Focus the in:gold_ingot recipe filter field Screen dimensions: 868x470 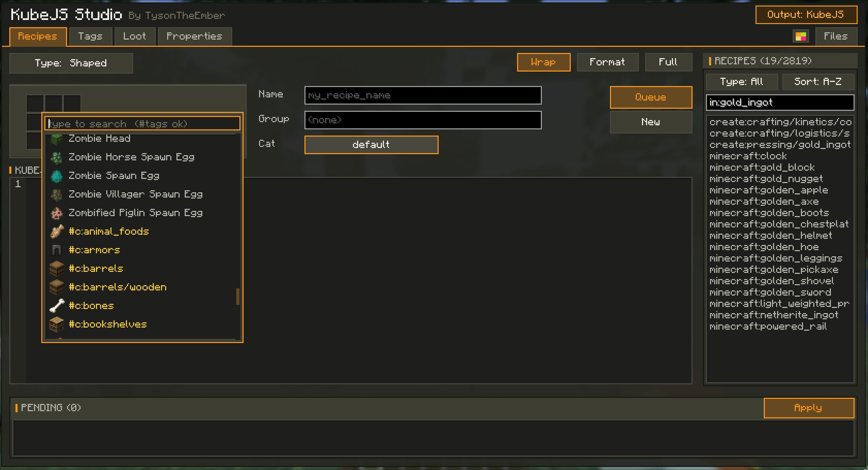point(780,103)
